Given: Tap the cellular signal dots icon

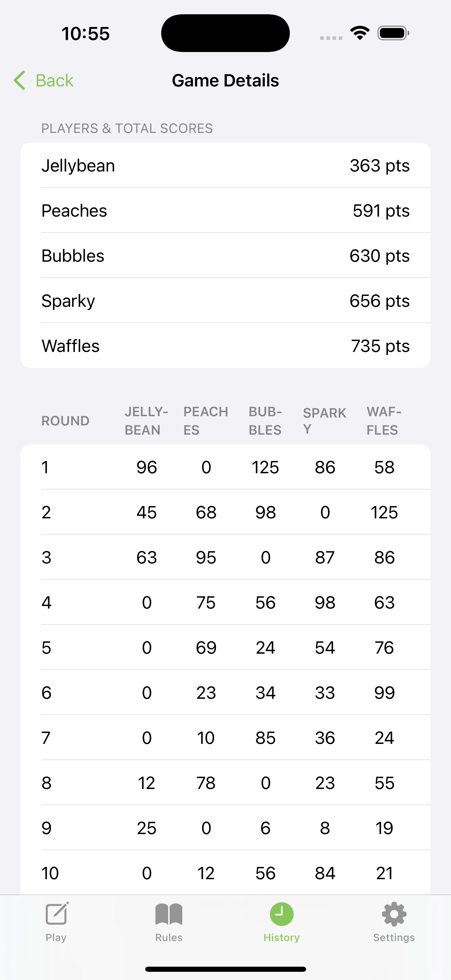Looking at the screenshot, I should coord(331,38).
